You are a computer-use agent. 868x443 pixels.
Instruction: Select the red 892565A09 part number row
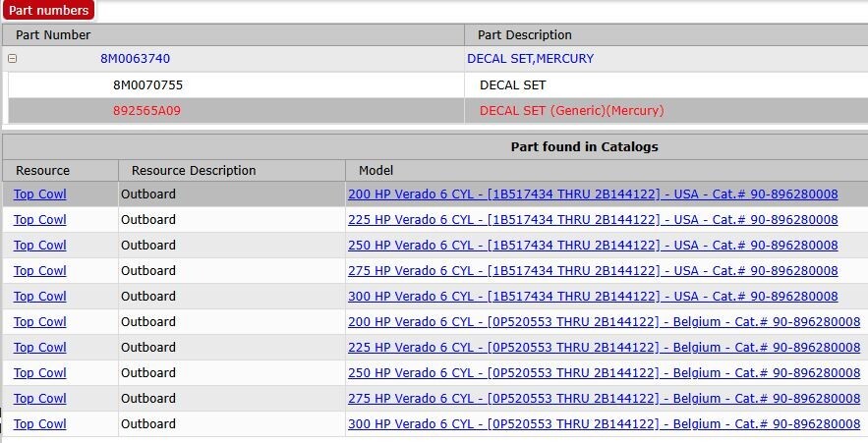point(437,111)
